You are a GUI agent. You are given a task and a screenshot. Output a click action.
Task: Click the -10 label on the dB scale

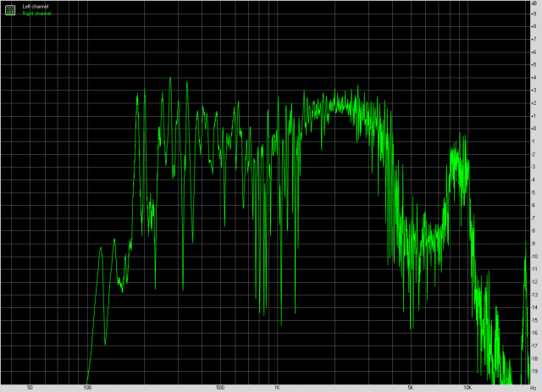[x=534, y=257]
